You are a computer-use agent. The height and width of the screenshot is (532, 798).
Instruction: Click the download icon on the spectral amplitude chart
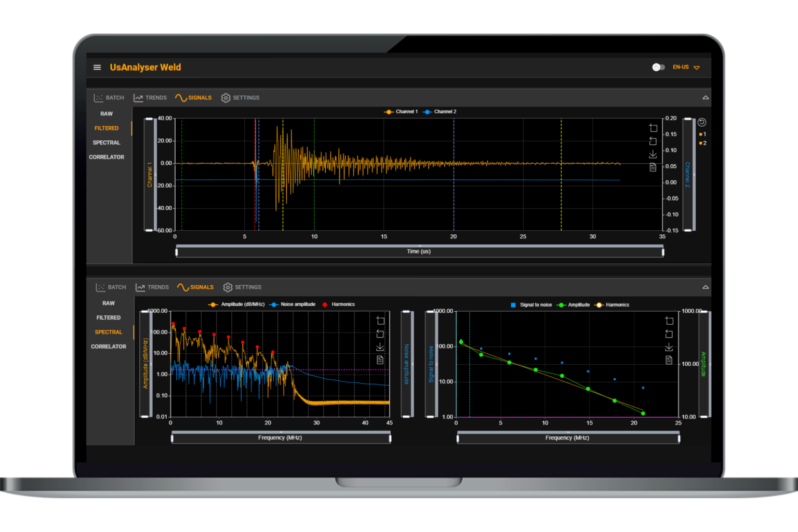click(x=382, y=347)
